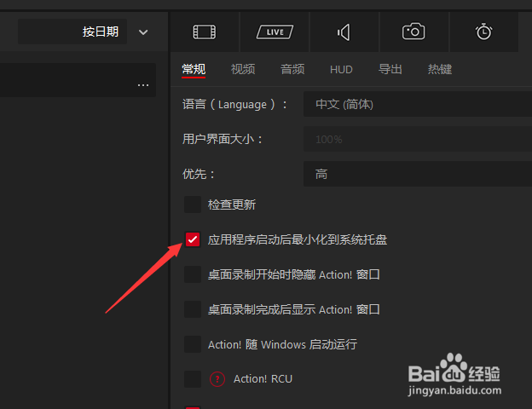Click the red question mark help icon
This screenshot has height=409, width=532.
(x=217, y=379)
